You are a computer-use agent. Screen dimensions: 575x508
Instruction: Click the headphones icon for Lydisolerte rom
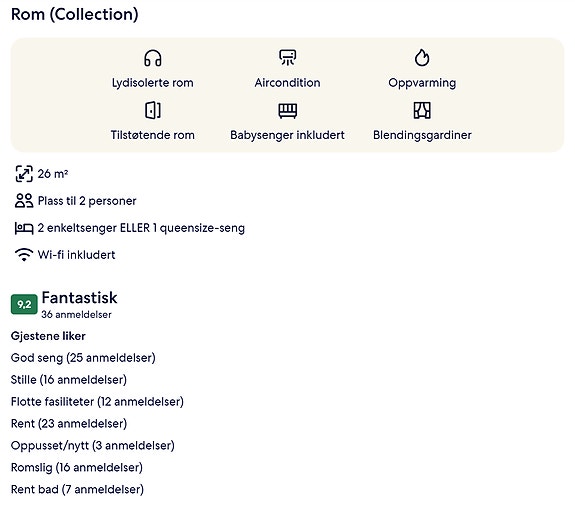[153, 58]
